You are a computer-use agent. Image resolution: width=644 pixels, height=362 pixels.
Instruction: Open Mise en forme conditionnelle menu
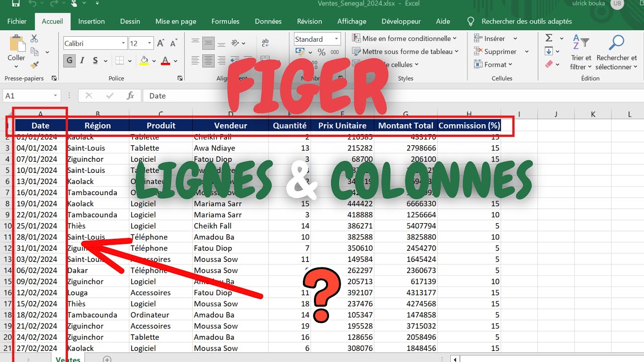click(x=405, y=38)
